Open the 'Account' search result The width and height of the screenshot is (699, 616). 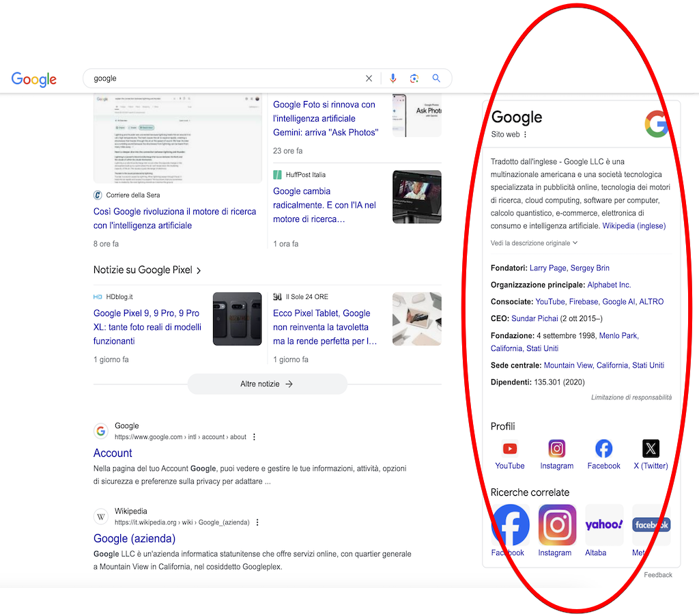pos(113,453)
